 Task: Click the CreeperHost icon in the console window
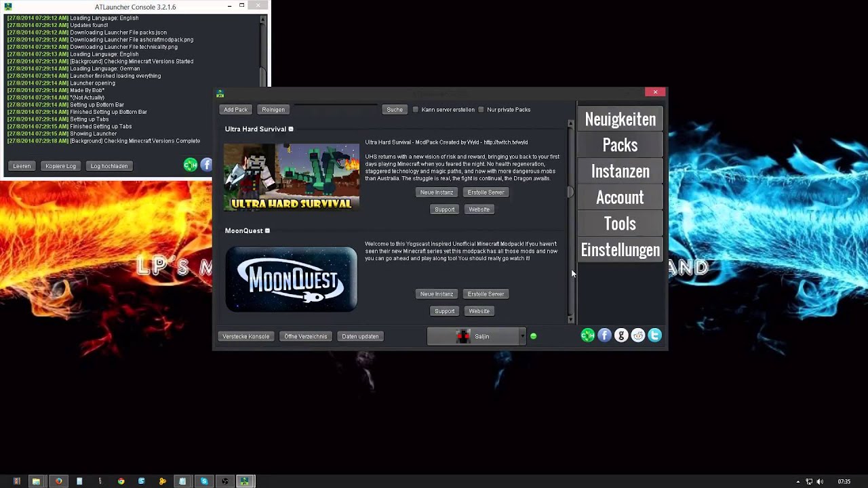click(x=191, y=165)
